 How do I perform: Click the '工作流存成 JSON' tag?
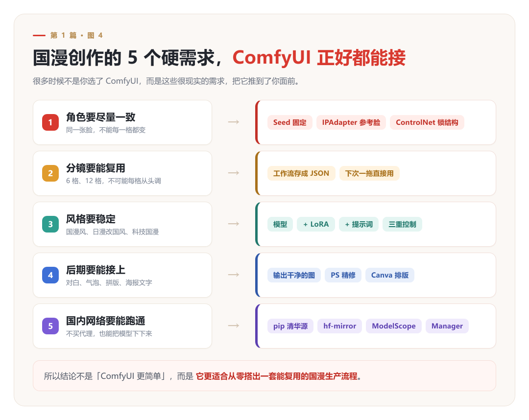[x=301, y=173]
